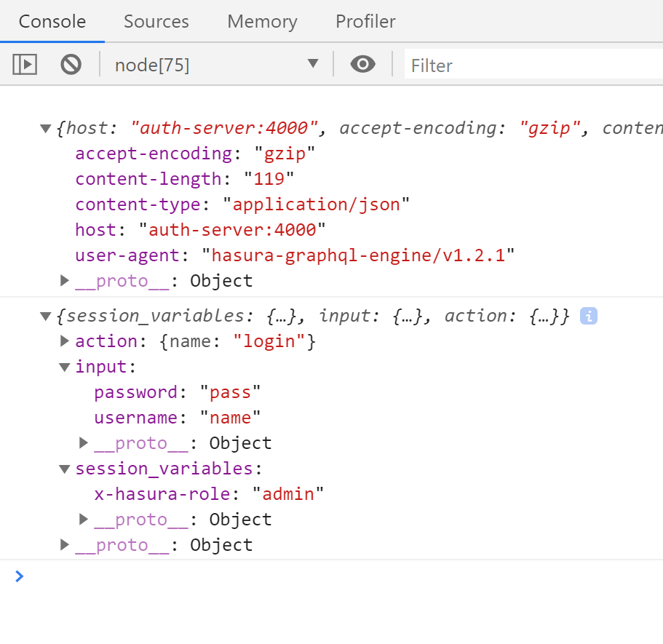Collapse the host auth-server:4000 headers object
Screen dimensions: 663x644
point(45,128)
